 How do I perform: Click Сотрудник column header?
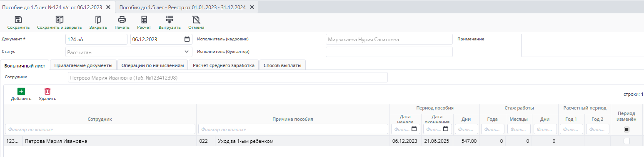point(100,119)
